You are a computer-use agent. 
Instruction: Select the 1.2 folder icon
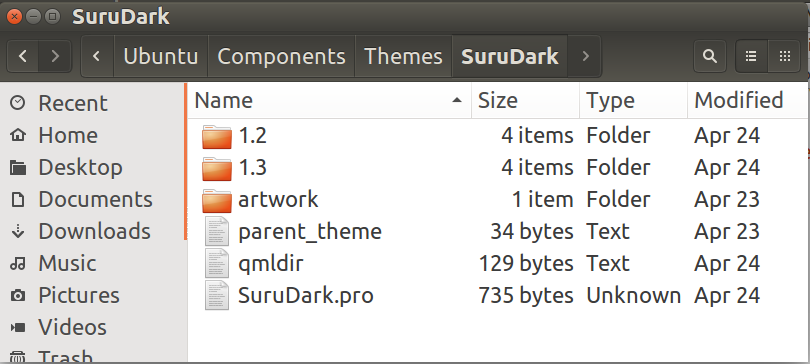[x=216, y=136]
